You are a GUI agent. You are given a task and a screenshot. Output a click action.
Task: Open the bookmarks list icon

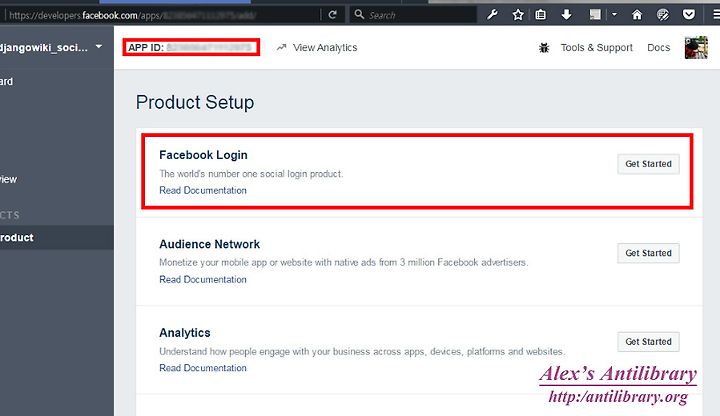pyautogui.click(x=541, y=15)
